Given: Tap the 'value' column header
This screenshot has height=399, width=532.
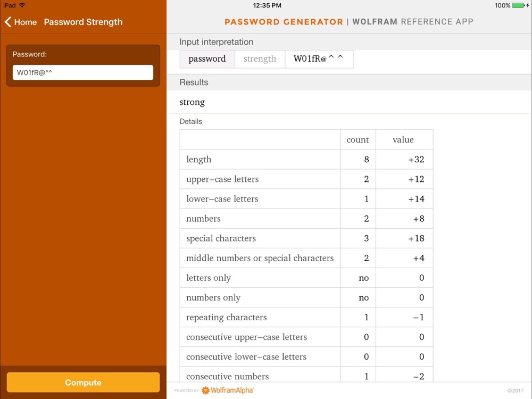Looking at the screenshot, I should (403, 140).
